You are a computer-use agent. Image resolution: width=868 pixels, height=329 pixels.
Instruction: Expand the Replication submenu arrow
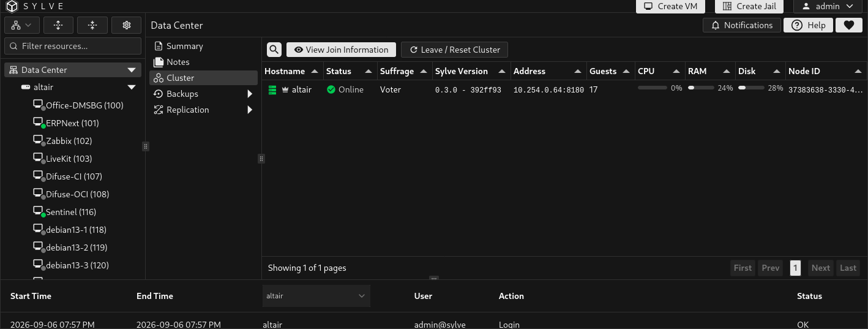250,110
